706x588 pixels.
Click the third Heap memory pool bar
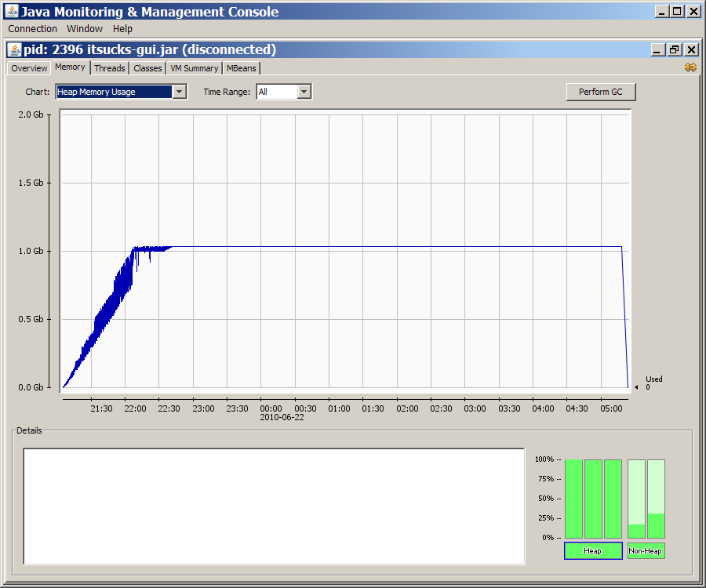[613, 499]
